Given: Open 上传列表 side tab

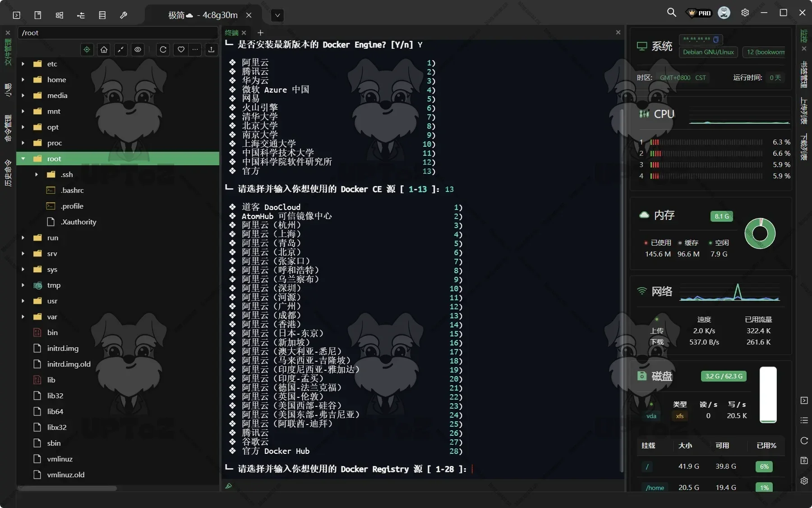Looking at the screenshot, I should [804, 111].
